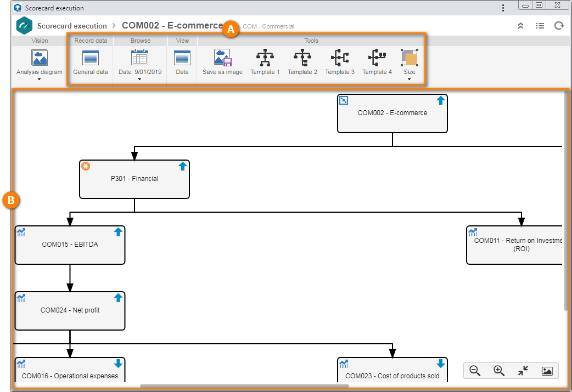Zoom in the diagram
The width and height of the screenshot is (572, 392).
tap(498, 371)
